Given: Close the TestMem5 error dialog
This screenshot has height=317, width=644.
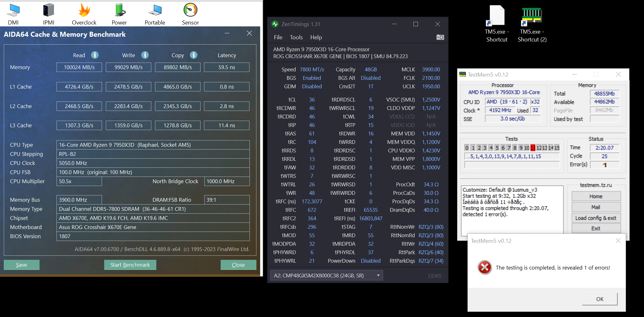Looking at the screenshot, I should point(618,241).
